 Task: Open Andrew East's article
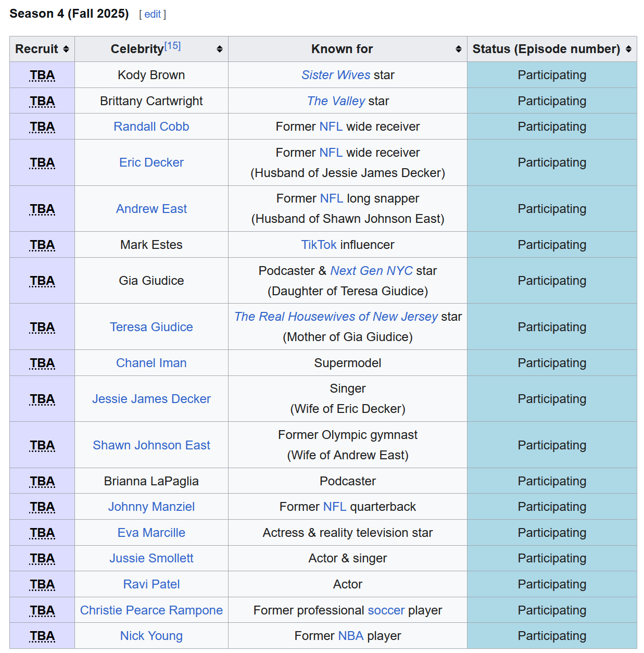(x=151, y=209)
